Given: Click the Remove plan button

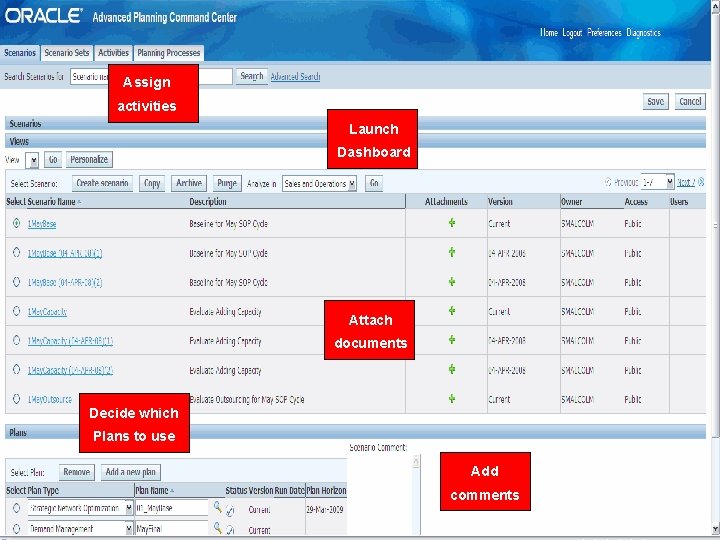Looking at the screenshot, I should tap(77, 472).
